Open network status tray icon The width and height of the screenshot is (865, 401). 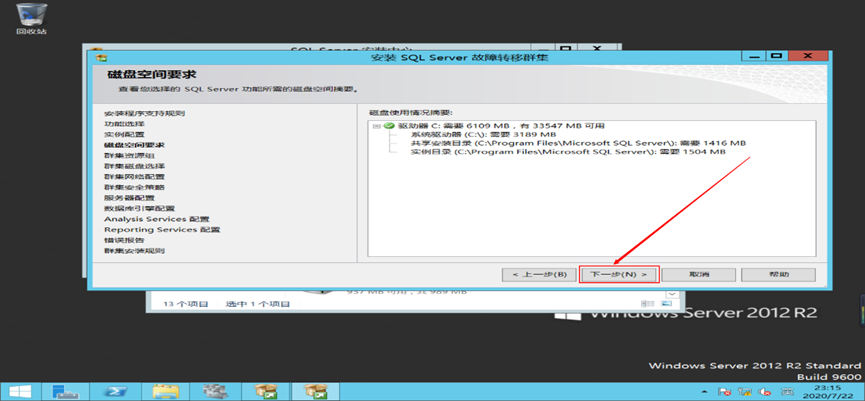(746, 391)
